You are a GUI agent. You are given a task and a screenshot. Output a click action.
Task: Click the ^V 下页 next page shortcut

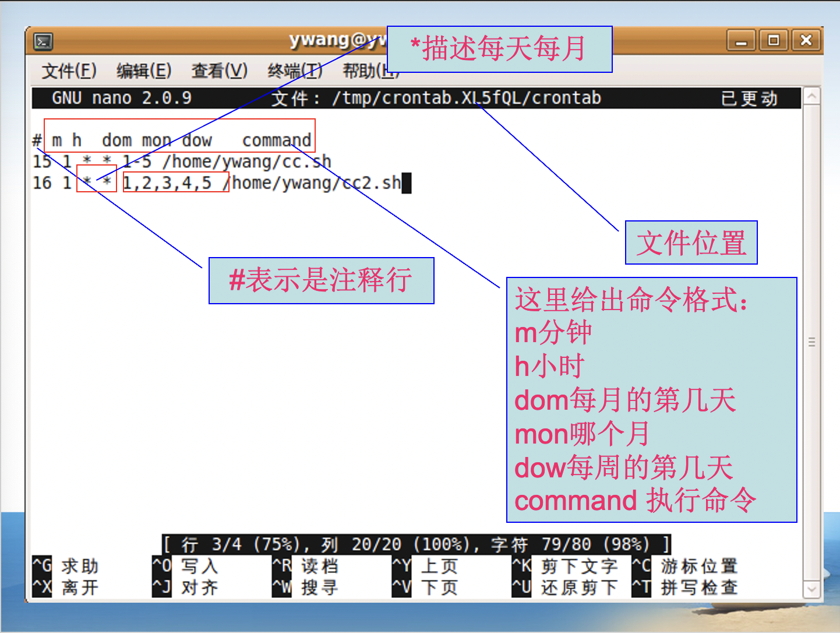pos(426,588)
